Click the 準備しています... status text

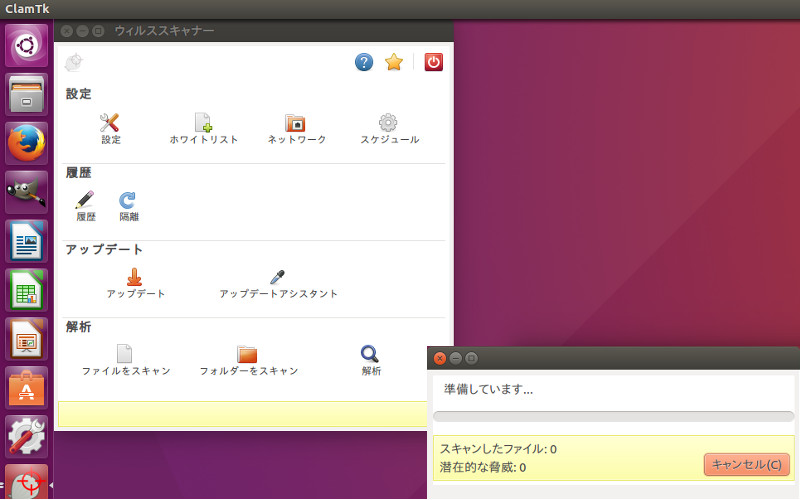tap(488, 389)
